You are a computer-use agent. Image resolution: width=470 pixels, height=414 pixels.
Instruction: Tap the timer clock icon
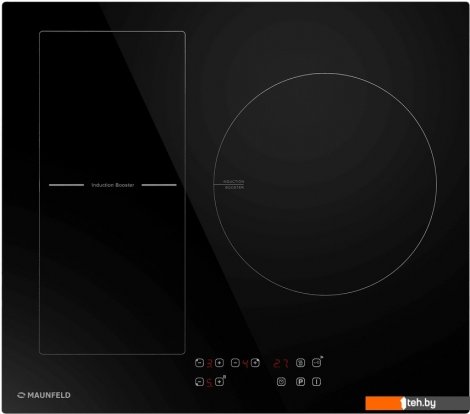point(281,382)
